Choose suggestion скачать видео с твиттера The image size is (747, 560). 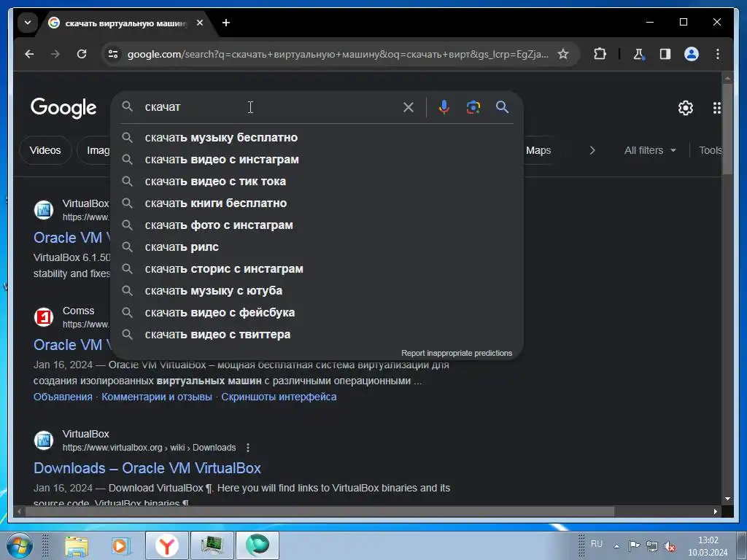click(317, 335)
